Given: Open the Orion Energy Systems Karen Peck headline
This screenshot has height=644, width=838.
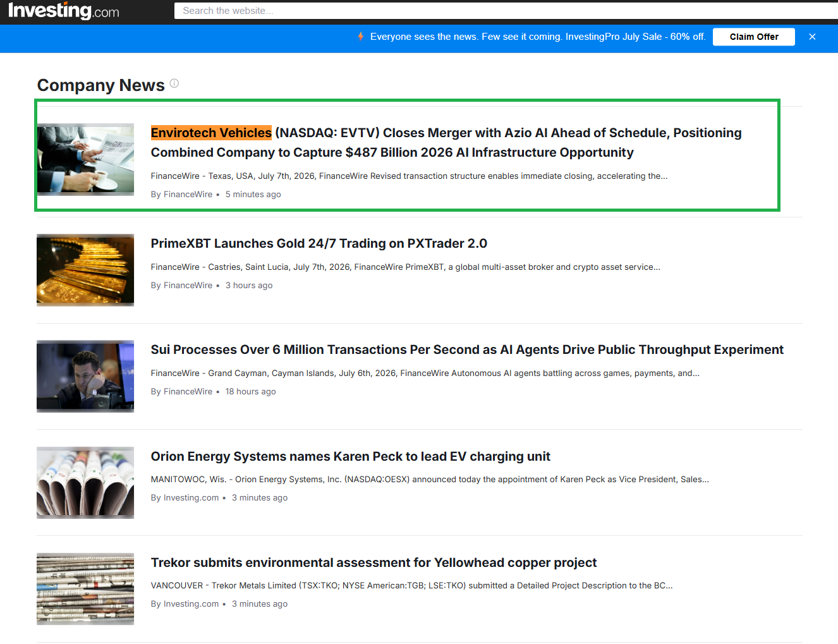Looking at the screenshot, I should (x=351, y=456).
